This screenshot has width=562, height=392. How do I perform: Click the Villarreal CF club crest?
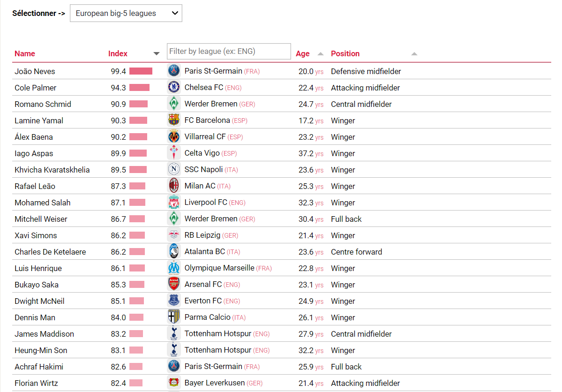(x=174, y=136)
